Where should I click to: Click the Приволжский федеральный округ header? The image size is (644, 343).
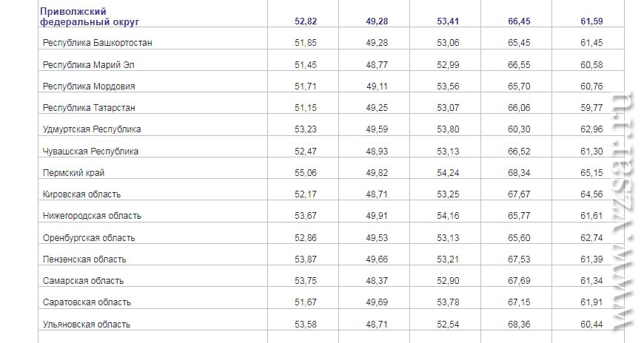90,16
